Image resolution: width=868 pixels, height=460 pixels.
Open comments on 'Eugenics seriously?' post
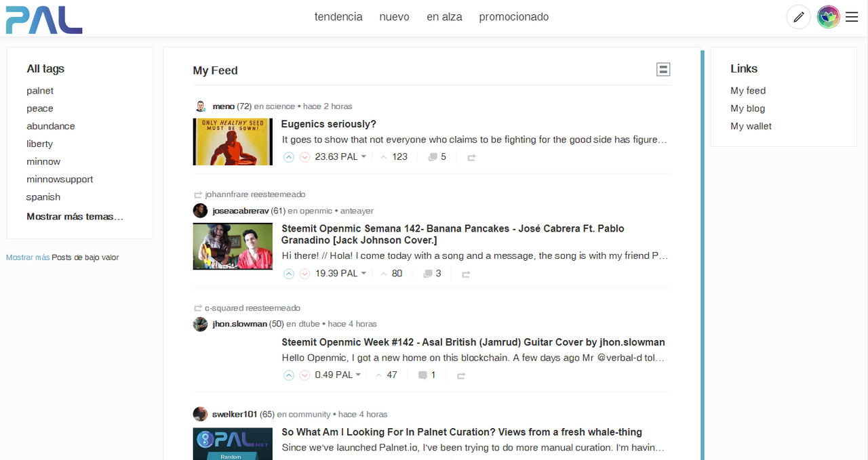pos(437,157)
